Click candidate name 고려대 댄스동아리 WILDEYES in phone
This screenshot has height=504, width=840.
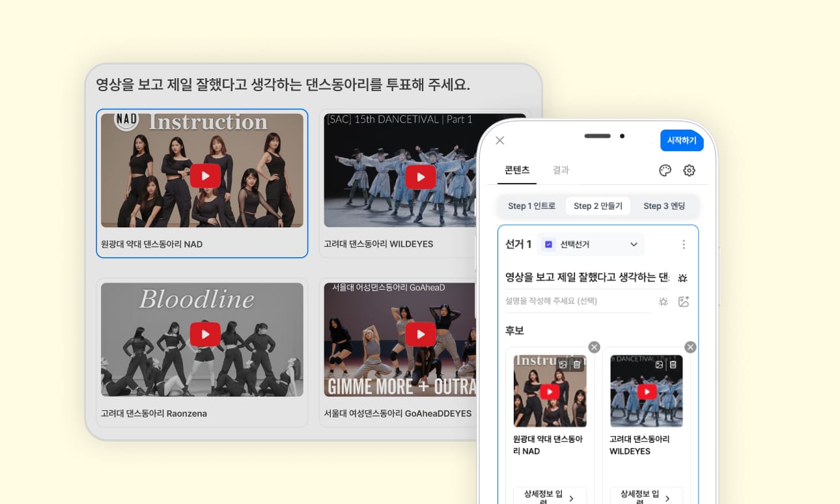coord(639,445)
